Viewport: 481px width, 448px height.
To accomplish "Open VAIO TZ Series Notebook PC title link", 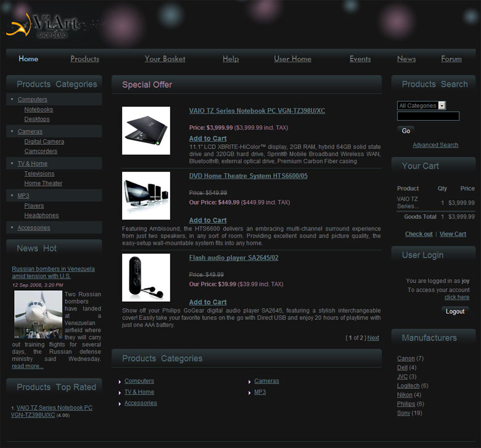I will (257, 111).
